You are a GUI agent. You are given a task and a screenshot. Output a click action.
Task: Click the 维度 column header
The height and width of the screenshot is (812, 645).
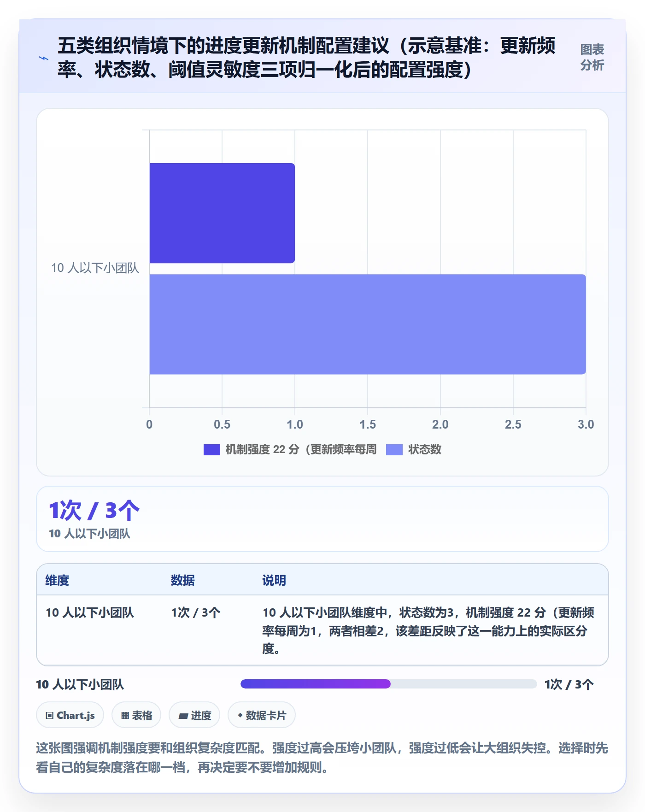(57, 580)
